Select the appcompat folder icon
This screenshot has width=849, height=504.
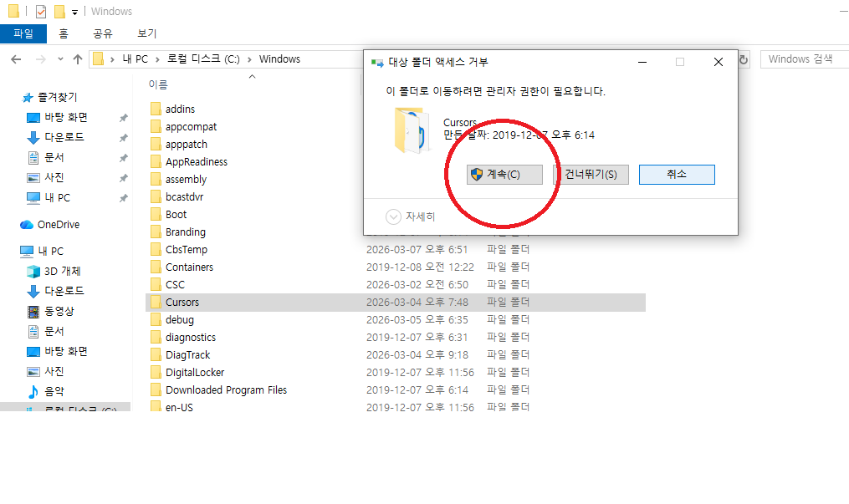(x=156, y=126)
